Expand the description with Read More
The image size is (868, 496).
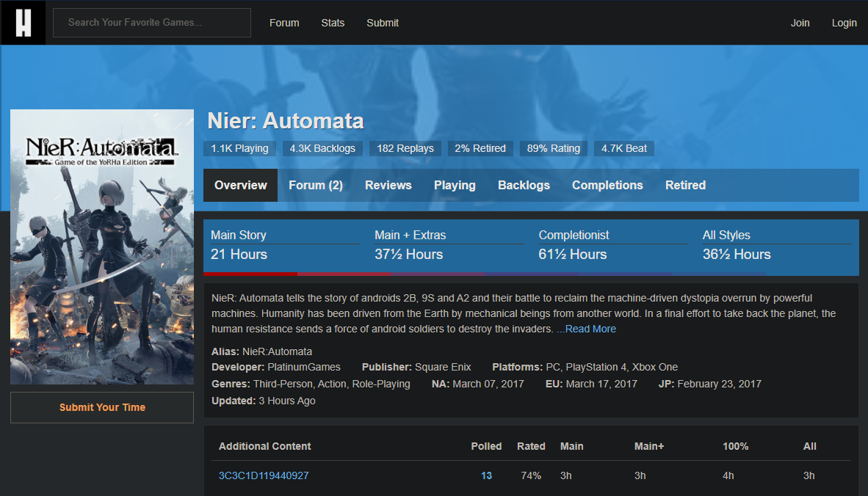pyautogui.click(x=586, y=329)
